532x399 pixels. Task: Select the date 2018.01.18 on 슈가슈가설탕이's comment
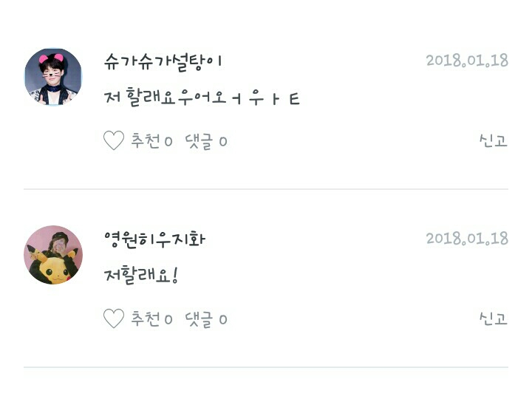point(467,61)
